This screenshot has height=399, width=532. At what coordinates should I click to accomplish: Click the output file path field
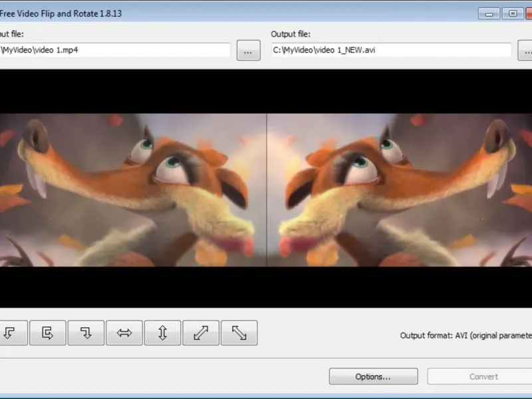point(391,50)
